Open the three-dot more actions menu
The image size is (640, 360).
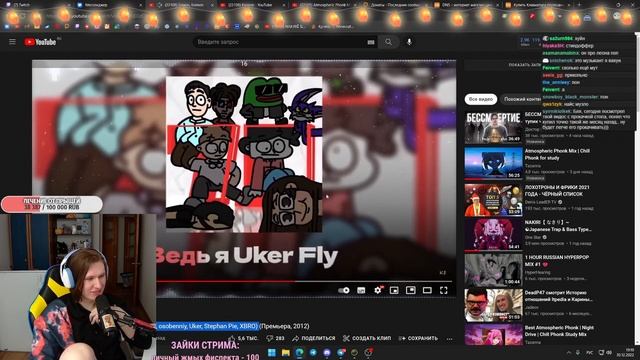click(449, 338)
